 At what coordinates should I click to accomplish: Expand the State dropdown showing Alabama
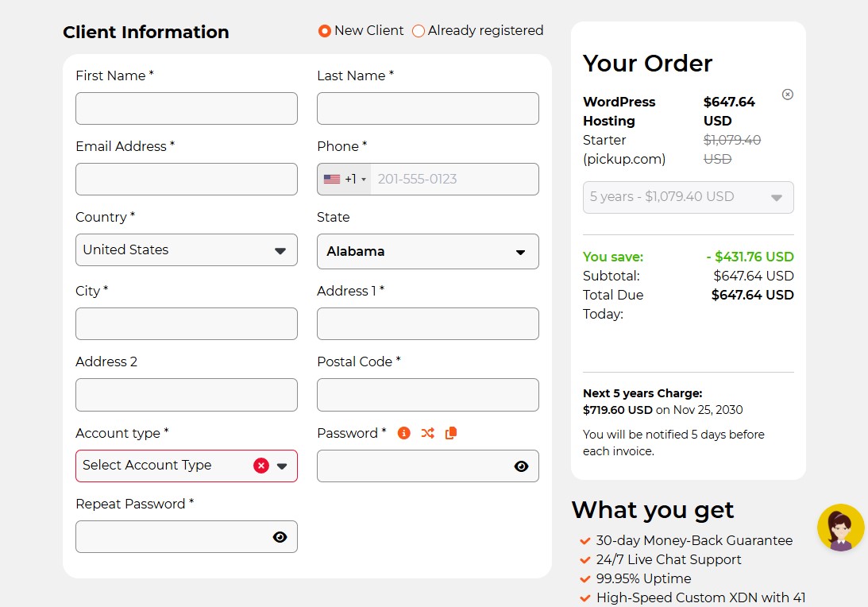coord(427,252)
